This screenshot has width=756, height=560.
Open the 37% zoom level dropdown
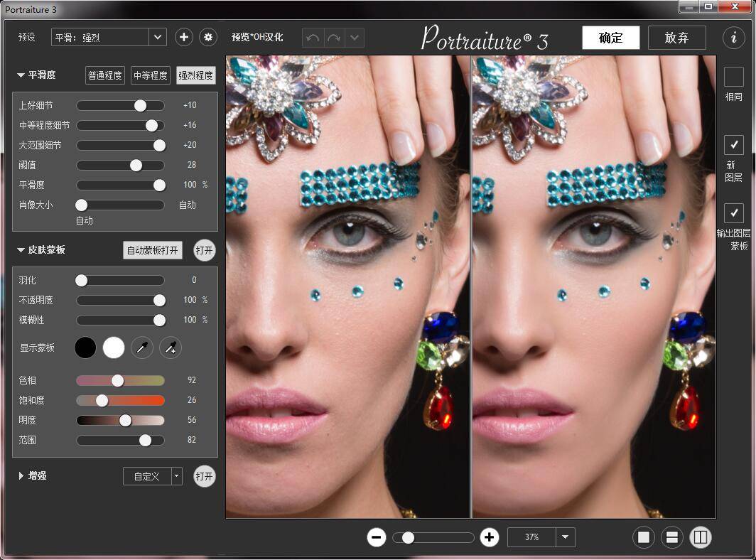565,537
